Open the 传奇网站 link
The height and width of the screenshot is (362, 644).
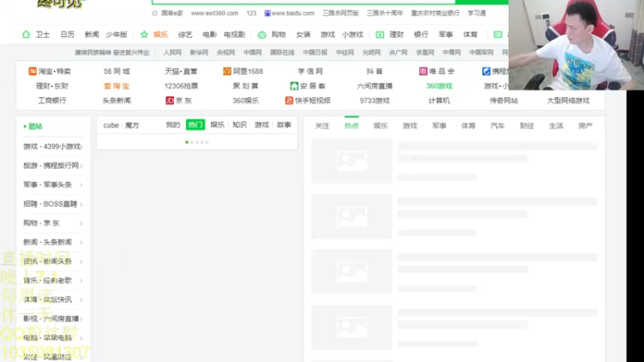tap(504, 101)
